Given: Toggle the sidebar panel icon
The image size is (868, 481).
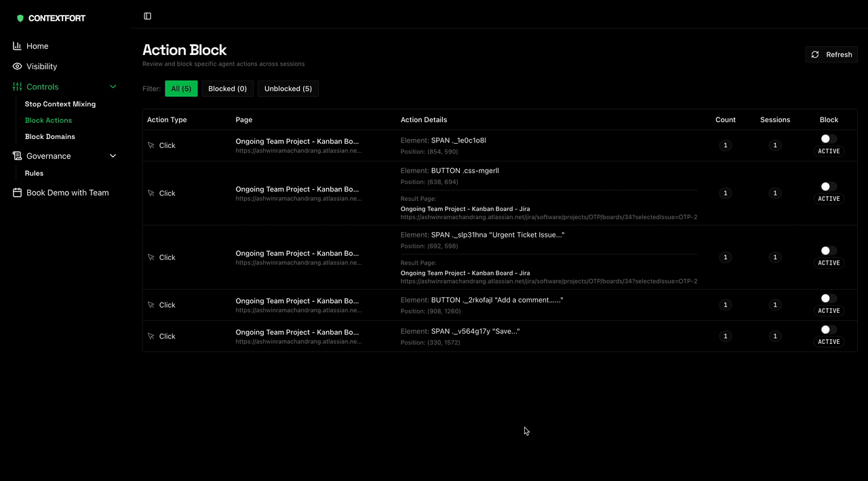Looking at the screenshot, I should coord(147,16).
